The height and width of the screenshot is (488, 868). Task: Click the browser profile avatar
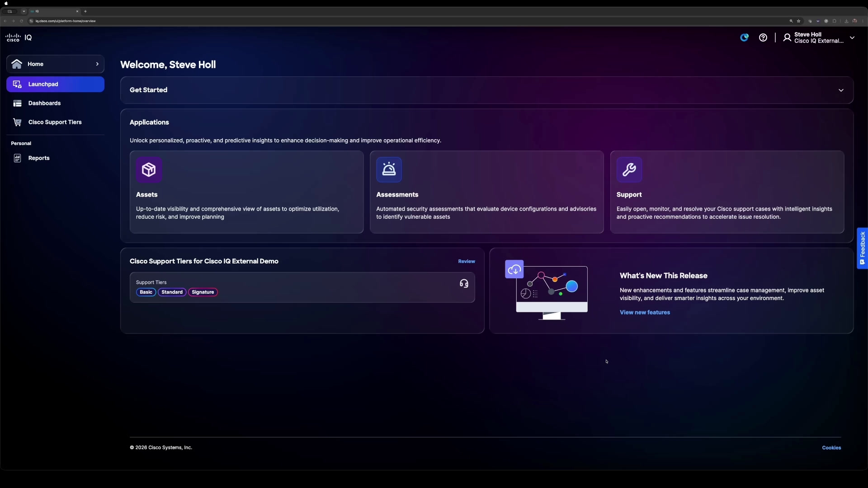pos(855,21)
